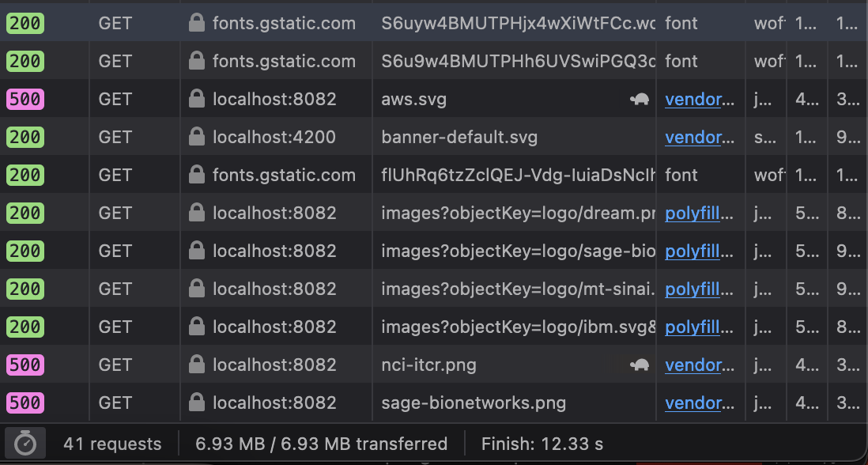Click the turtle icon on the nci-itcr.png request
This screenshot has width=868, height=465.
click(639, 365)
